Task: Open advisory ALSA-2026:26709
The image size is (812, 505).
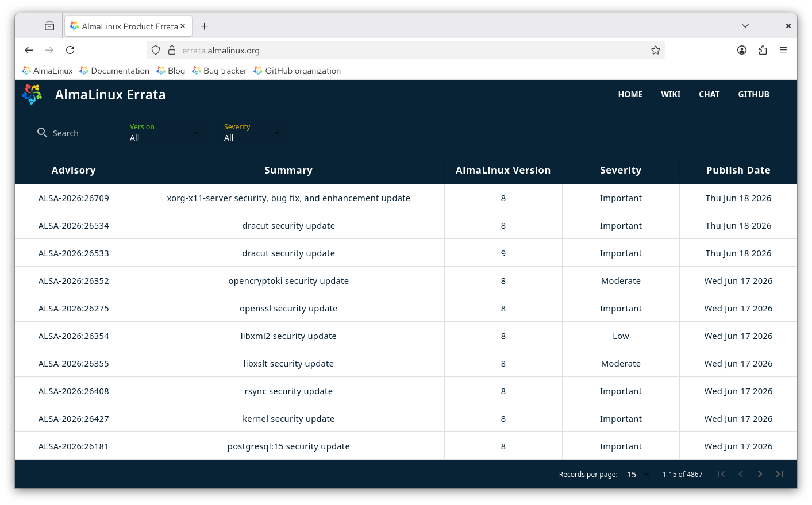Action: click(x=74, y=198)
